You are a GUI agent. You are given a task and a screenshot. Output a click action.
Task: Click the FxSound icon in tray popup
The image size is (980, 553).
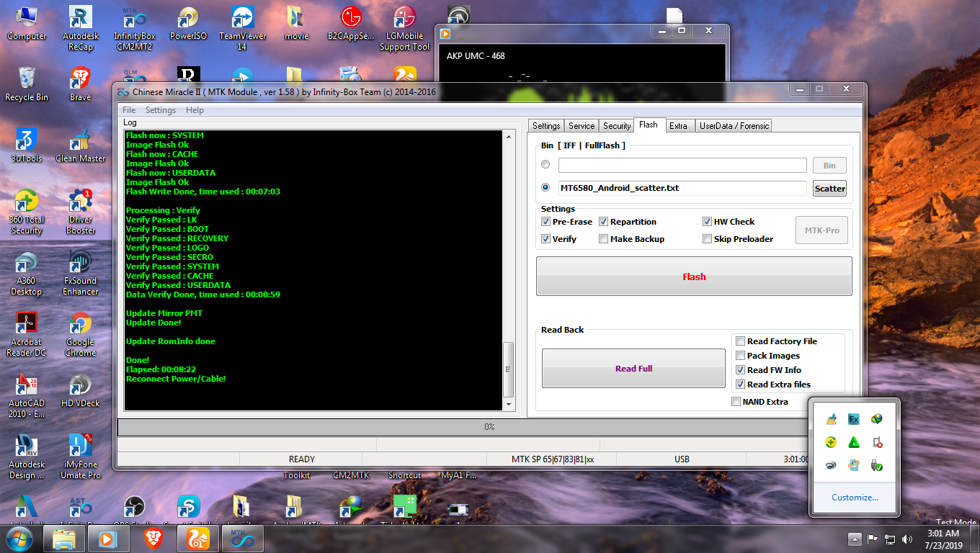[x=853, y=419]
